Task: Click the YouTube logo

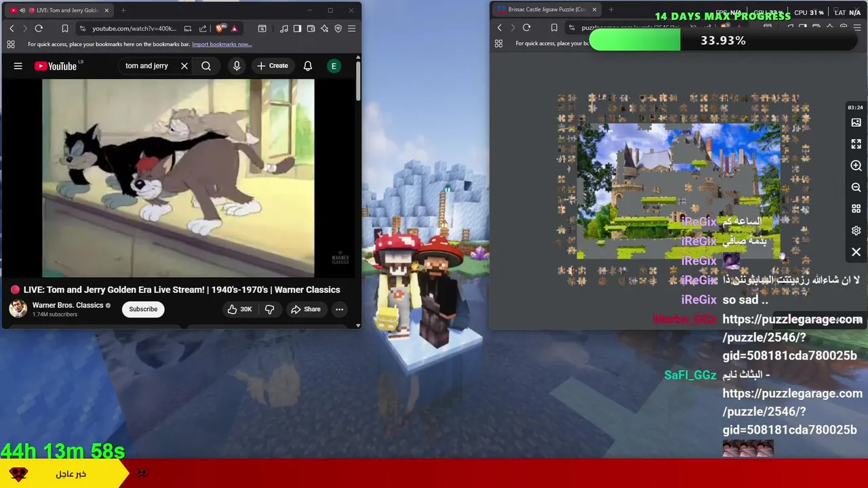Action: (57, 66)
